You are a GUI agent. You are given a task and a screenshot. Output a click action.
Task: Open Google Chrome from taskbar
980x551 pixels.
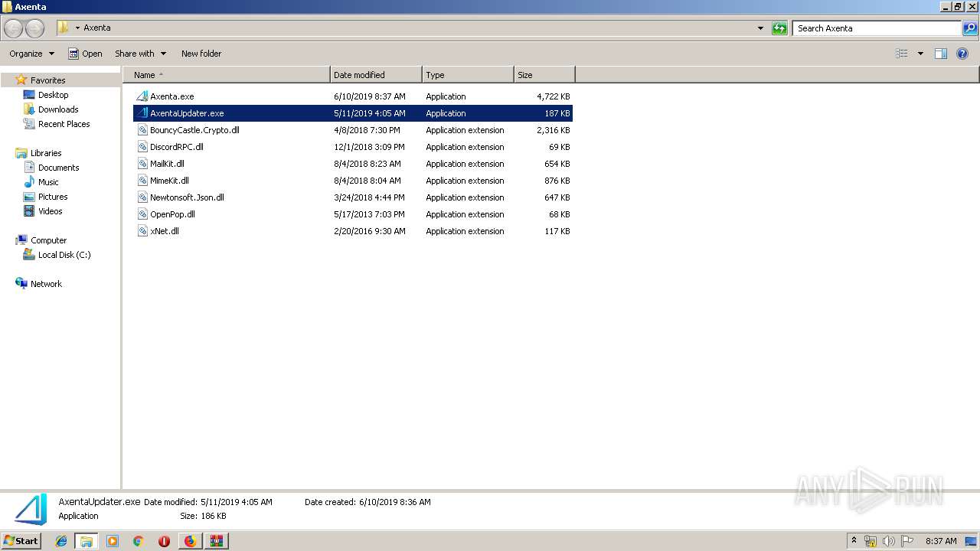click(139, 541)
